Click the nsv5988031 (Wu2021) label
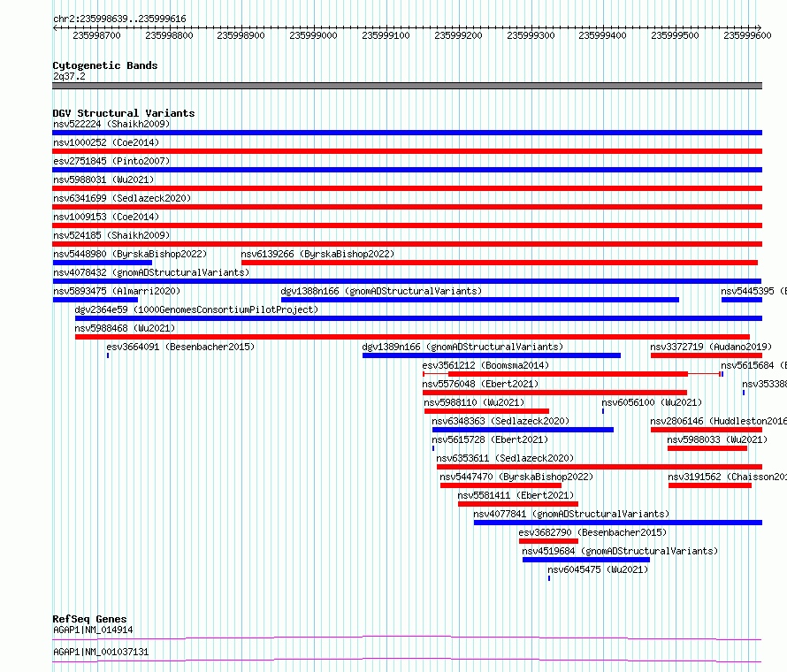 (103, 179)
